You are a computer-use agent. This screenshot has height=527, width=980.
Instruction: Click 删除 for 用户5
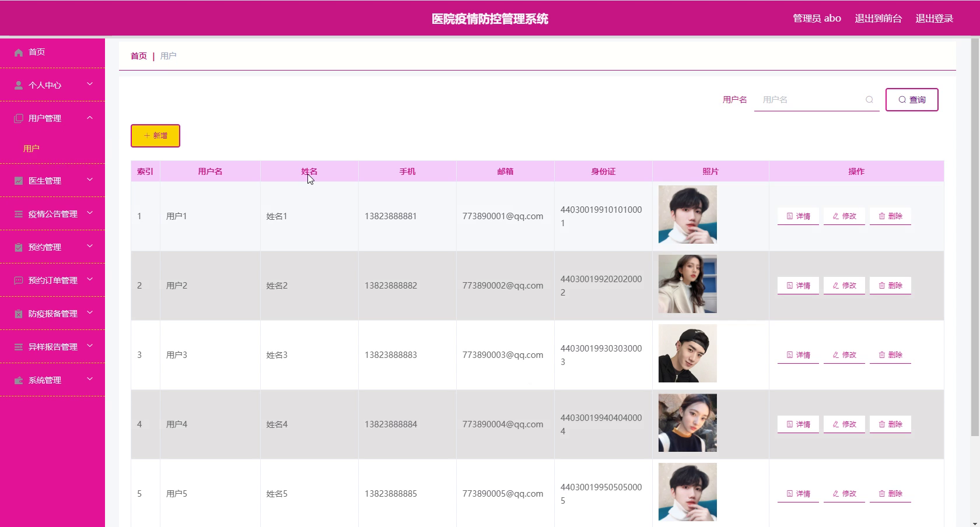890,494
